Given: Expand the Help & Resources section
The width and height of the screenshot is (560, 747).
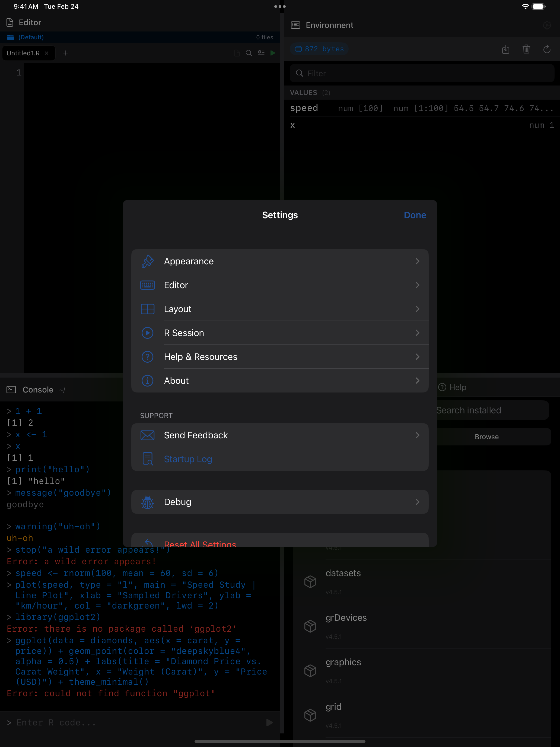Looking at the screenshot, I should pos(280,357).
